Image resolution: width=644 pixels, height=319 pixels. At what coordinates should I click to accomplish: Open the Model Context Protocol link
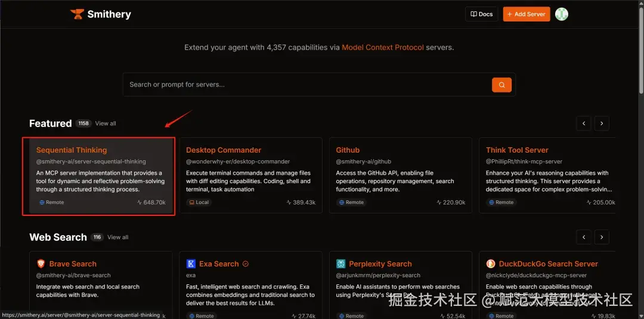pyautogui.click(x=383, y=47)
